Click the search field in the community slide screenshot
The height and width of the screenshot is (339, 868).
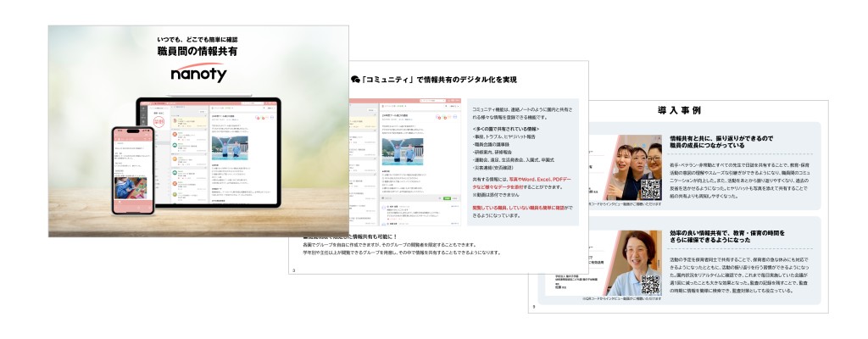pyautogui.click(x=432, y=100)
